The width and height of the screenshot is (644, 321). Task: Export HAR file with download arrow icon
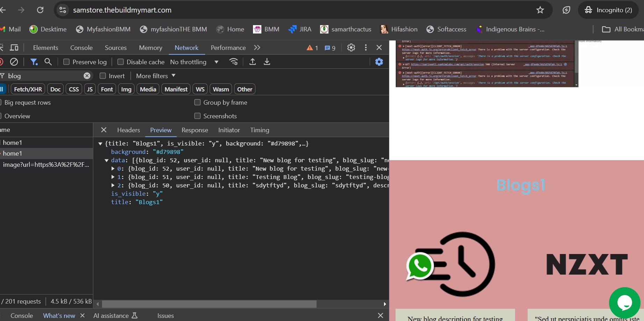[x=267, y=62]
